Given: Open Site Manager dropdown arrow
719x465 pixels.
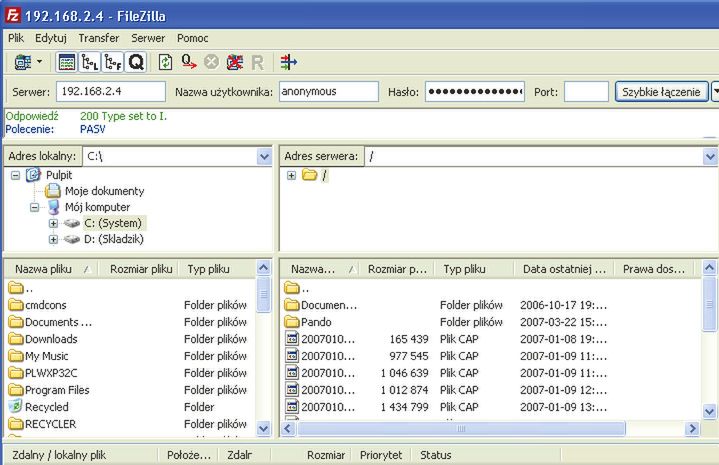Looking at the screenshot, I should [40, 61].
